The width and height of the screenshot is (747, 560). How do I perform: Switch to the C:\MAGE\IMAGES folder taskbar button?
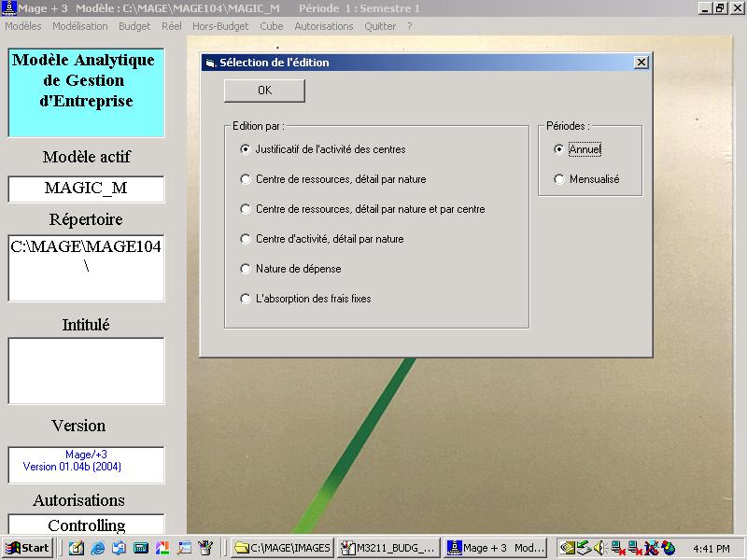(x=283, y=548)
